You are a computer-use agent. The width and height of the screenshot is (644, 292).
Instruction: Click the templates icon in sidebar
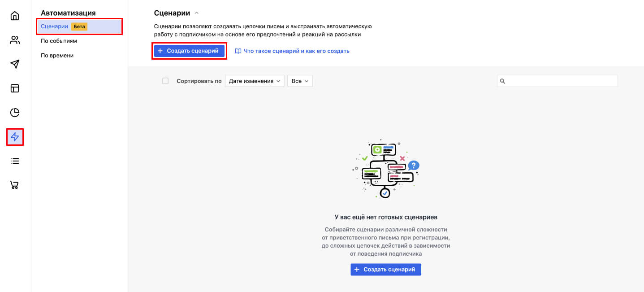(x=15, y=88)
